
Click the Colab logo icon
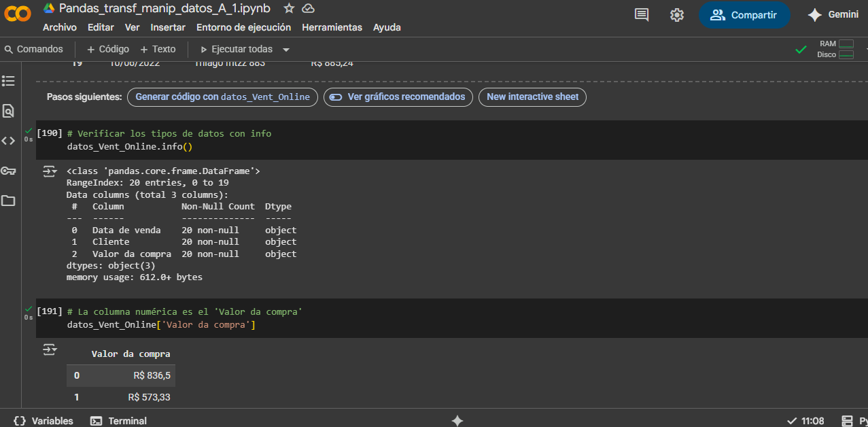click(18, 14)
